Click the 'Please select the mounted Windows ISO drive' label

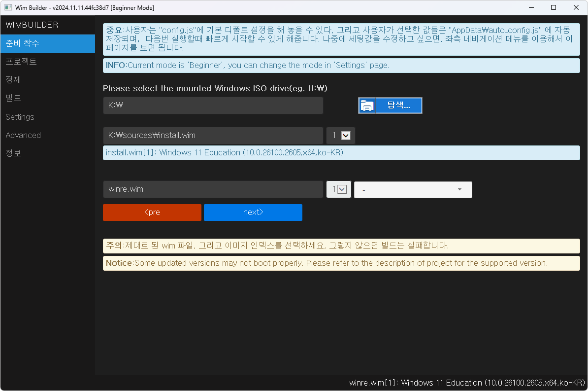click(215, 88)
